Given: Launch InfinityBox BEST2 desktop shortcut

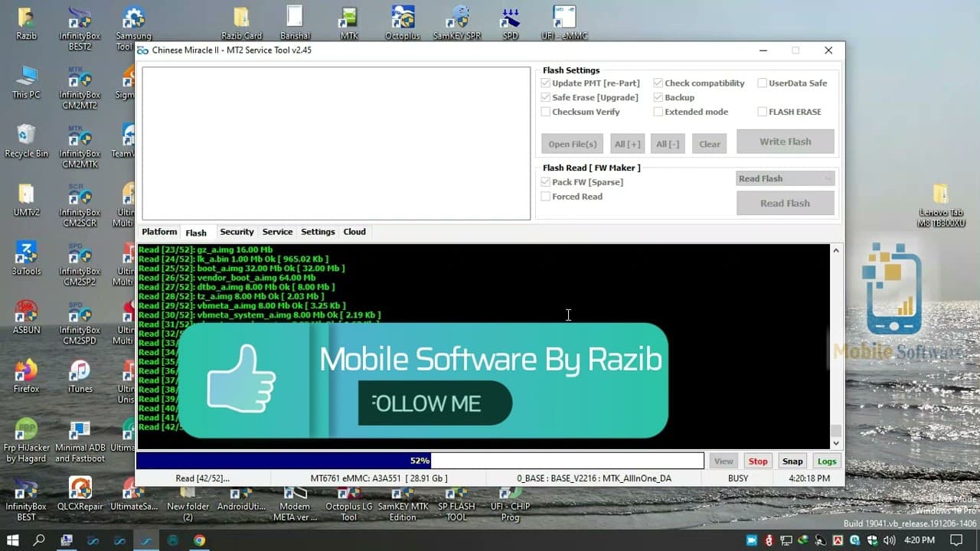Looking at the screenshot, I should click(x=80, y=28).
